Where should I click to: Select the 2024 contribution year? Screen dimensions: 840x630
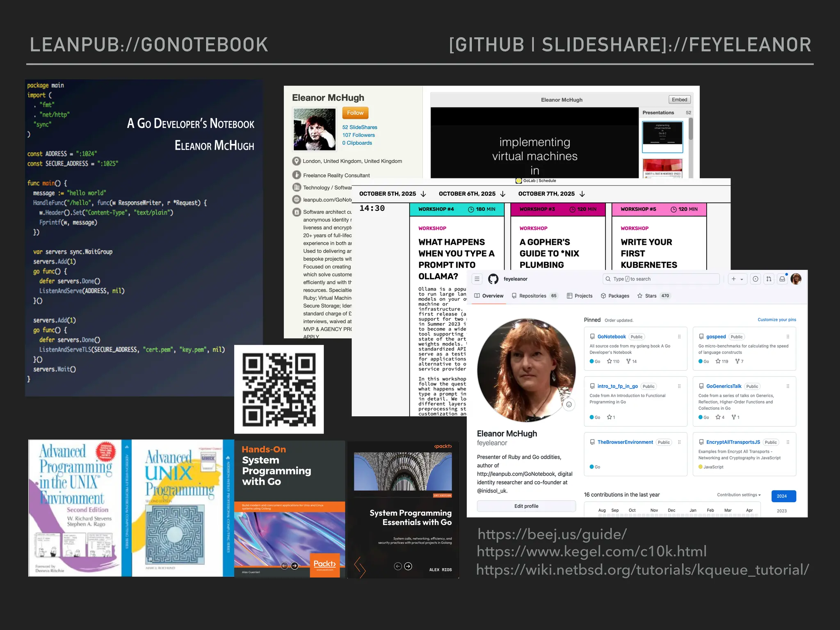point(783,496)
